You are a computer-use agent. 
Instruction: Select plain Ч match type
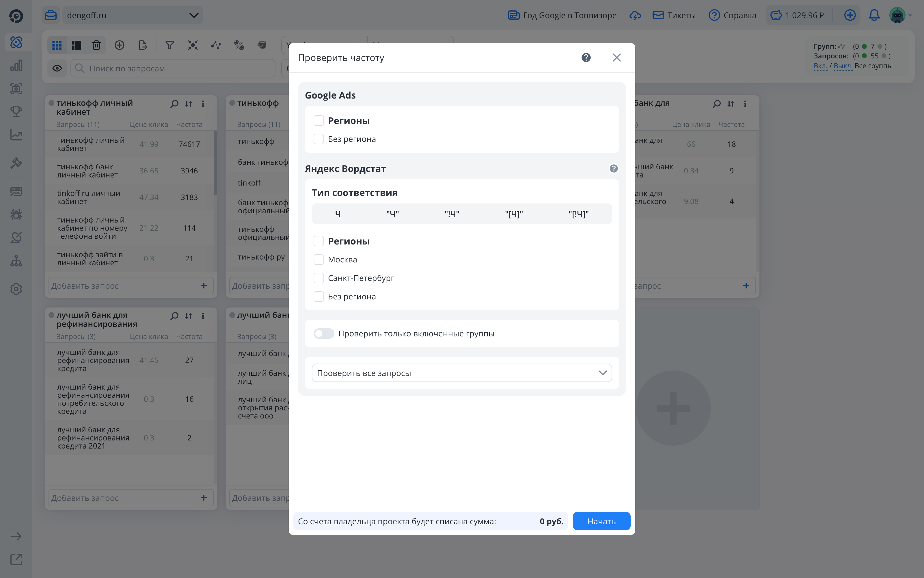(338, 214)
